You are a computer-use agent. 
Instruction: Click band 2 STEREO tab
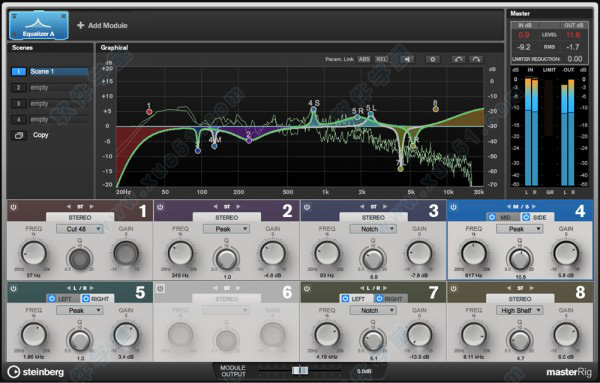coord(227,217)
